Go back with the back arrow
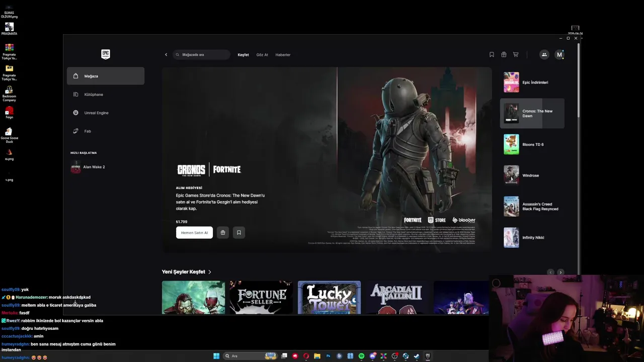Screen dimensions: 644x362 click(x=166, y=55)
